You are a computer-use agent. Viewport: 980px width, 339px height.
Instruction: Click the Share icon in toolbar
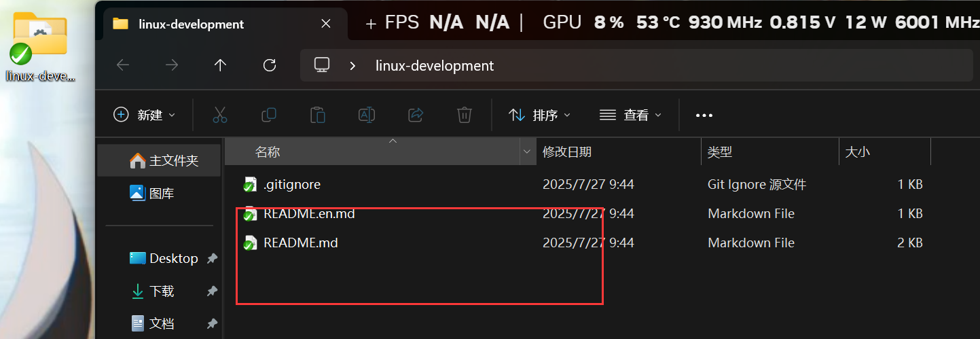pyautogui.click(x=416, y=115)
